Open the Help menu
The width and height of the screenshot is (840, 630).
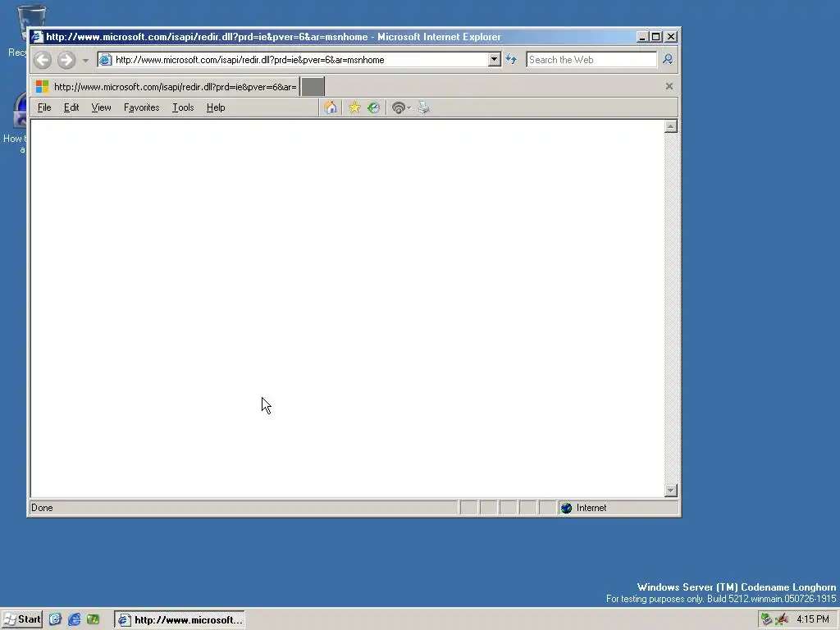pyautogui.click(x=216, y=107)
